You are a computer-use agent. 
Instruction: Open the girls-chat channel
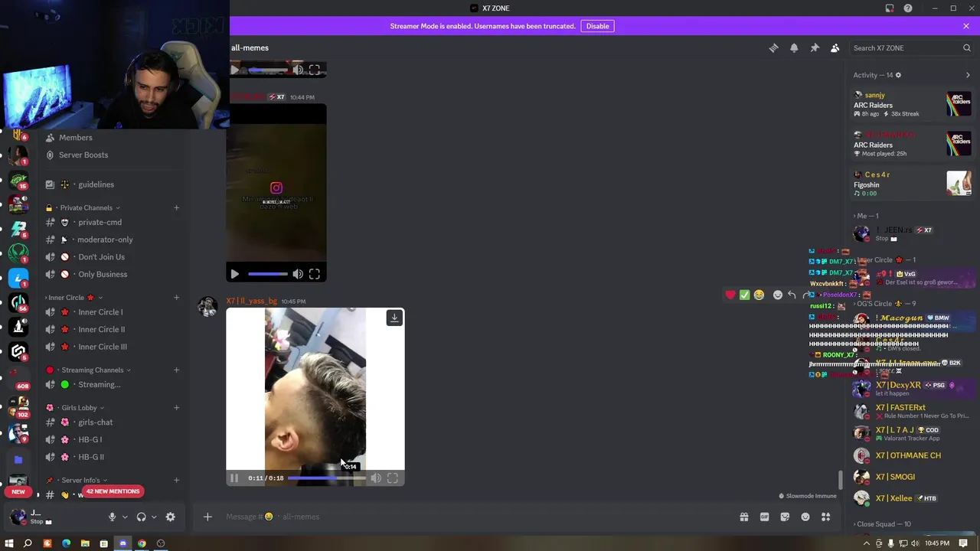tap(95, 422)
